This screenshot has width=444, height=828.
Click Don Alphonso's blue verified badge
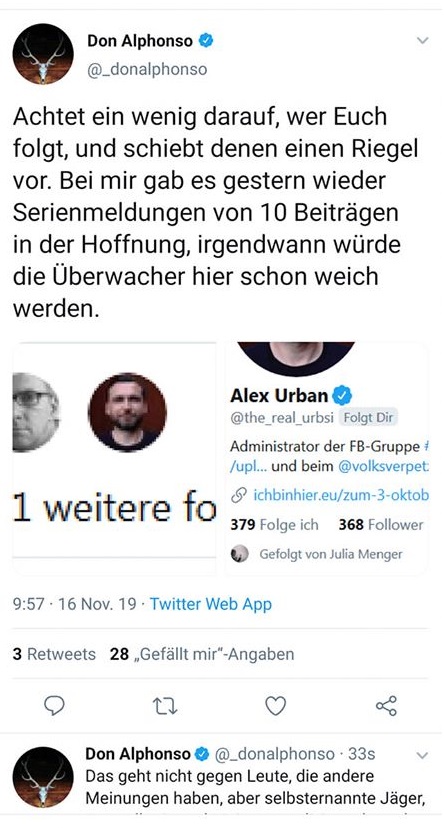click(206, 40)
